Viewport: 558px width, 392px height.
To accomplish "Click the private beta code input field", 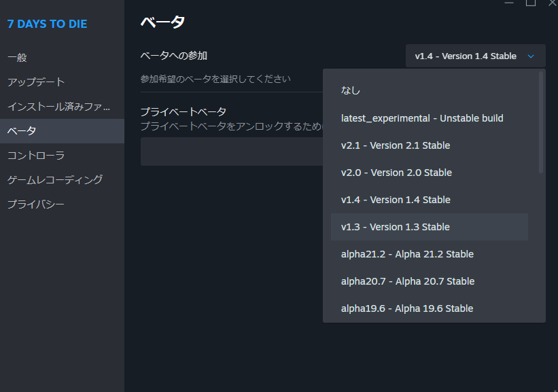I will click(232, 152).
